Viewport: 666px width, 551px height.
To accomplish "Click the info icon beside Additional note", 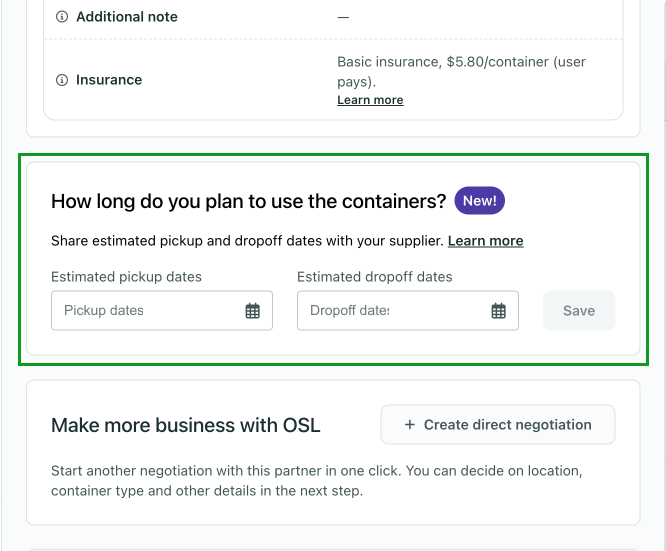I will pos(62,17).
